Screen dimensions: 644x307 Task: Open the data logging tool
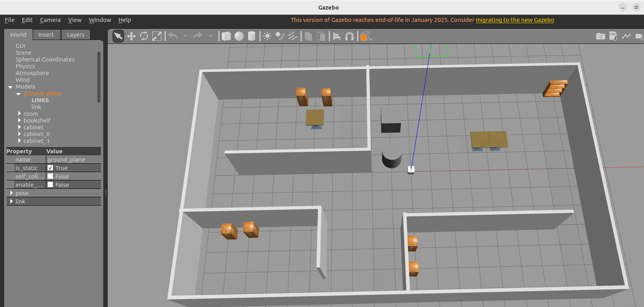click(x=613, y=36)
